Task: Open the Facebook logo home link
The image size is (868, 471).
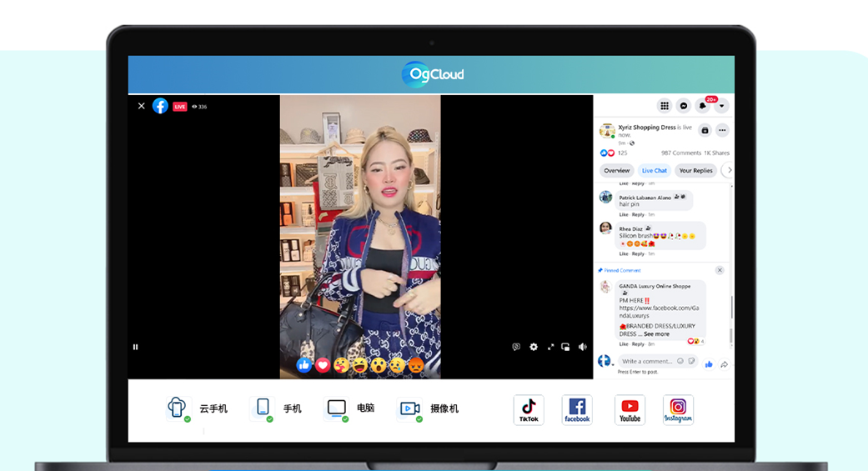Action: tap(161, 106)
